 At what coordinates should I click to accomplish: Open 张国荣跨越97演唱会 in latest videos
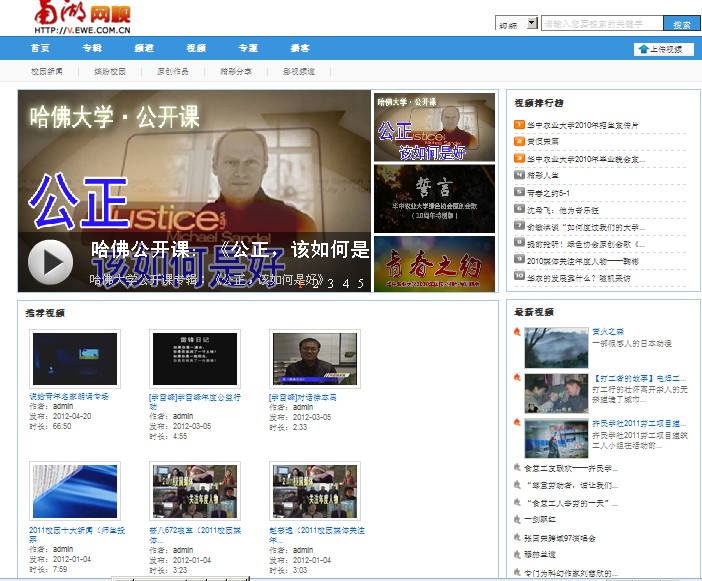(560, 538)
